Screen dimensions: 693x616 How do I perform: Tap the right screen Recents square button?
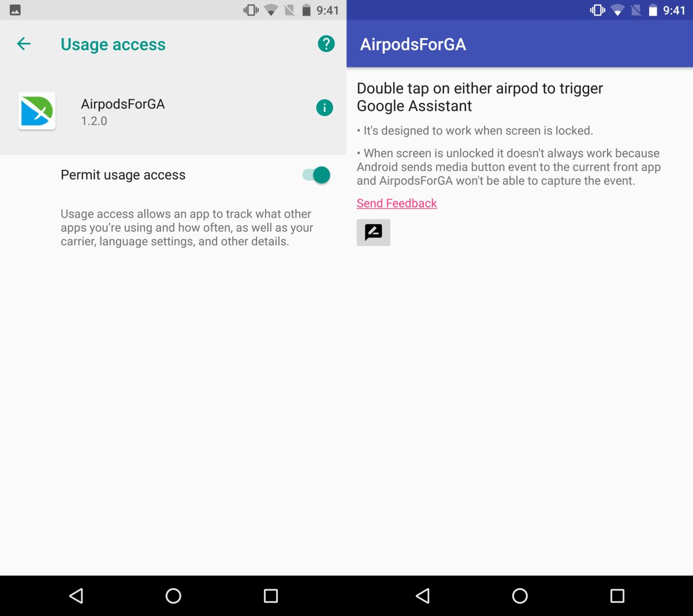point(617,596)
